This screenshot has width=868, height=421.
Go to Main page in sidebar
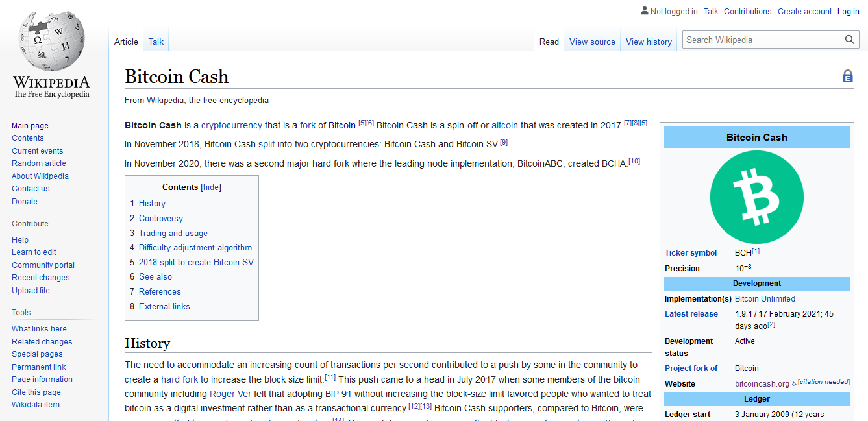(x=30, y=126)
